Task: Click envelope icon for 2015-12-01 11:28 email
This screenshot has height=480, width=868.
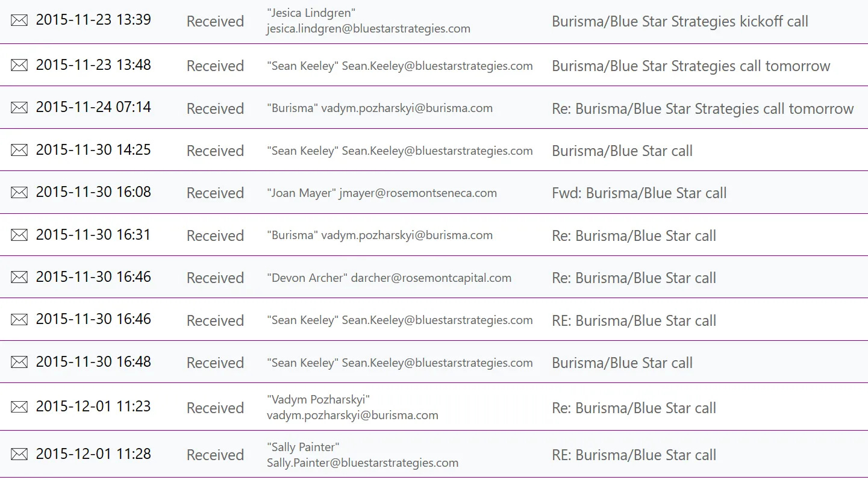Action: pos(19,454)
